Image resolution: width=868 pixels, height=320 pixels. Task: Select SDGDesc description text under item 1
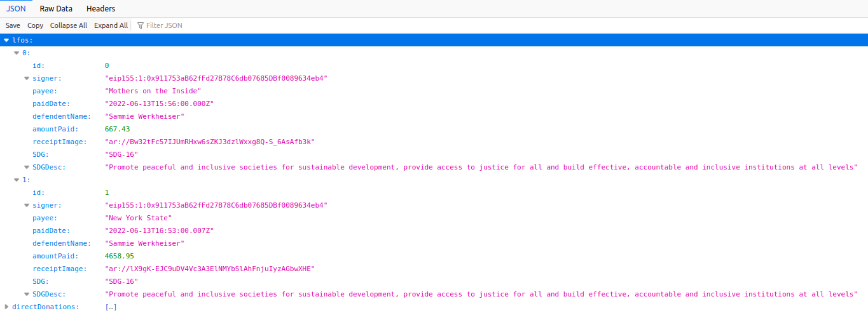[x=481, y=294]
